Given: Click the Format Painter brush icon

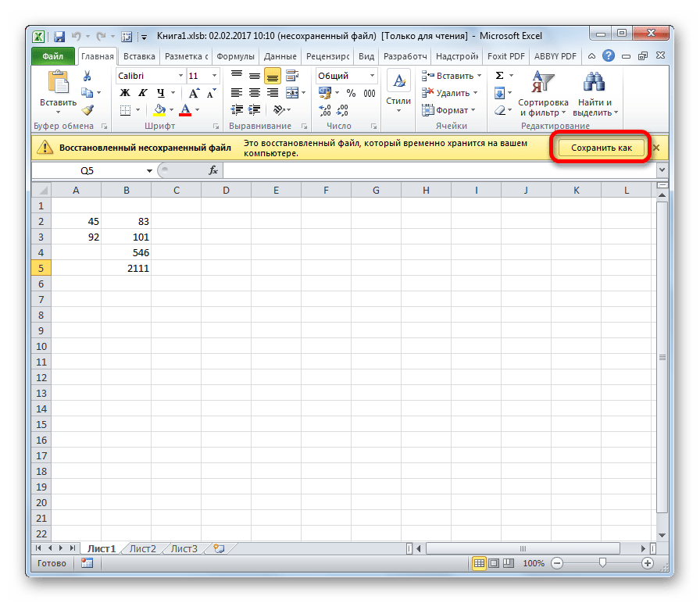Looking at the screenshot, I should click(87, 110).
